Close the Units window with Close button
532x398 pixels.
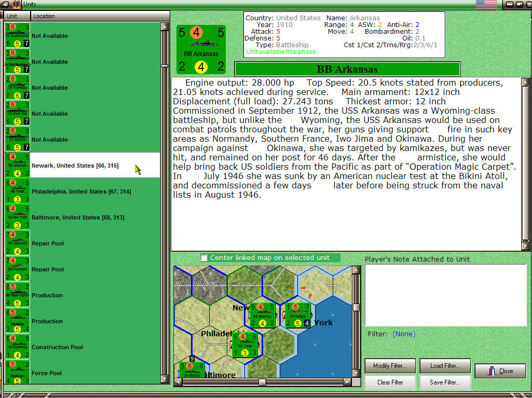[500, 371]
